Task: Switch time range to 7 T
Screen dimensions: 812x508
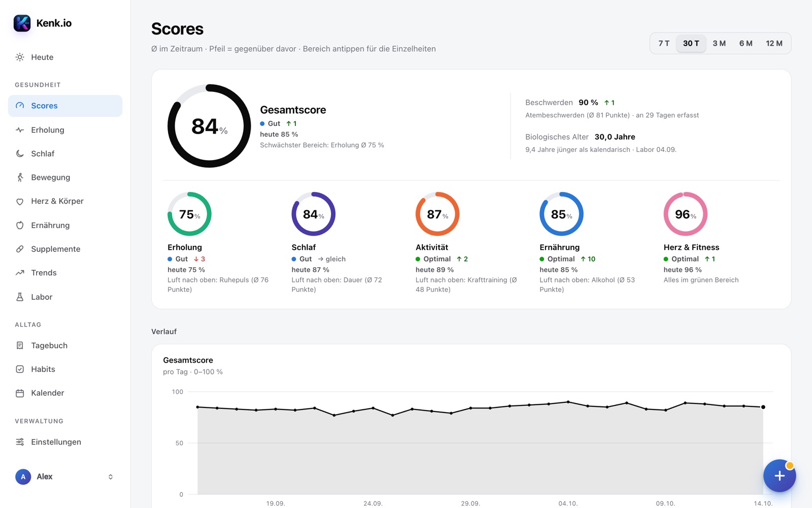Action: (x=664, y=43)
